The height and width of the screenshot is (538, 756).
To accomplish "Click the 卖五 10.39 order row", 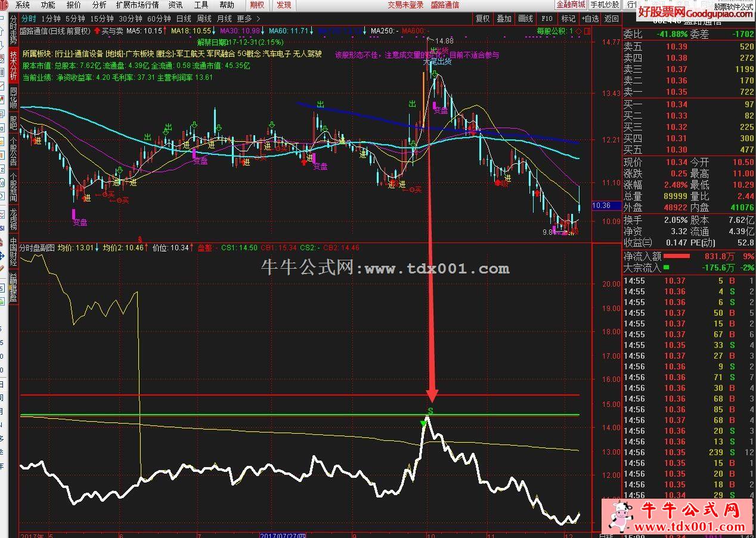I will (689, 46).
